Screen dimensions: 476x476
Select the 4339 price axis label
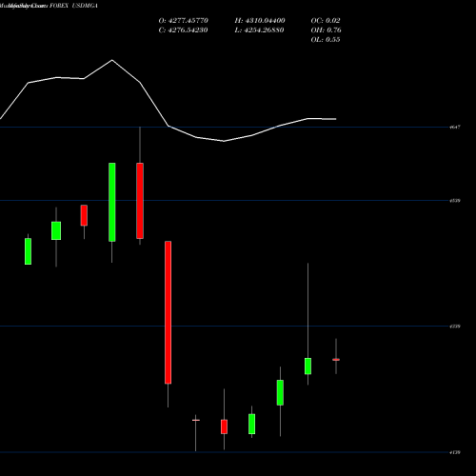click(455, 327)
